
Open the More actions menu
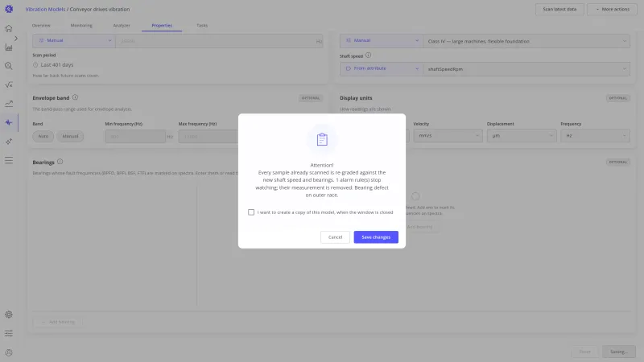click(x=612, y=9)
